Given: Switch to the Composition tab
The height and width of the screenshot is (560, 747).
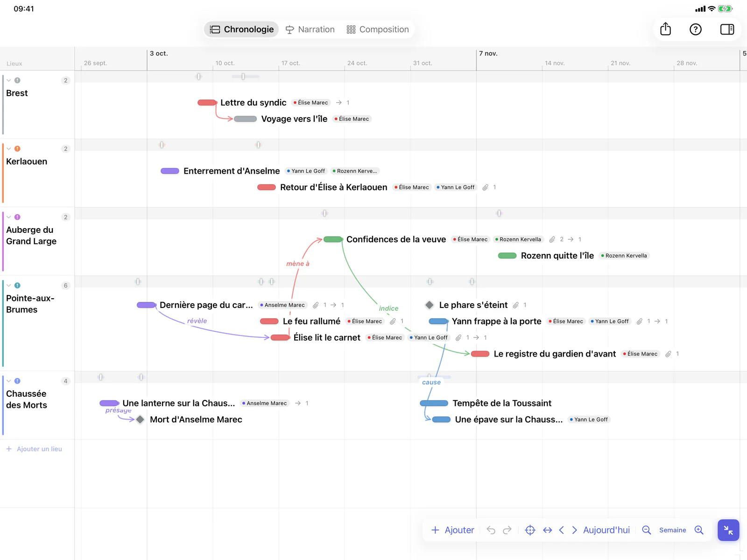Looking at the screenshot, I should pos(378,29).
